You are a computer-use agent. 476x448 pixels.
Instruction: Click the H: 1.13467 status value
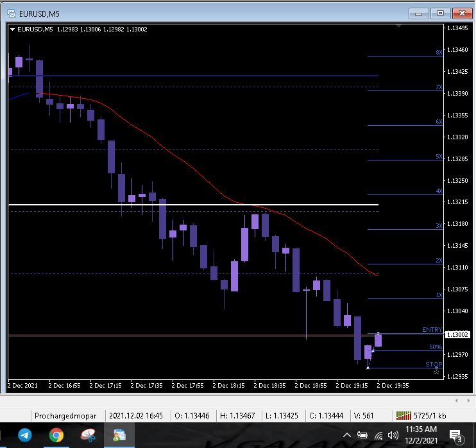(x=238, y=416)
